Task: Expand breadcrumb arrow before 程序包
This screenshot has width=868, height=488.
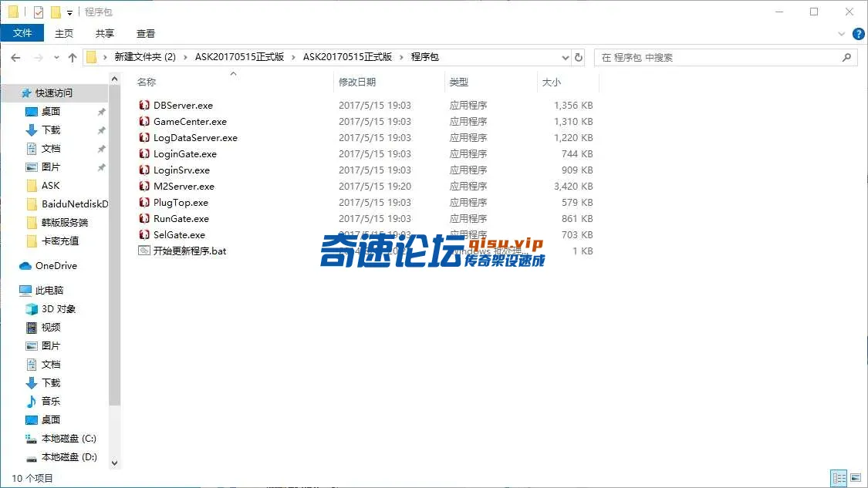Action: 401,57
